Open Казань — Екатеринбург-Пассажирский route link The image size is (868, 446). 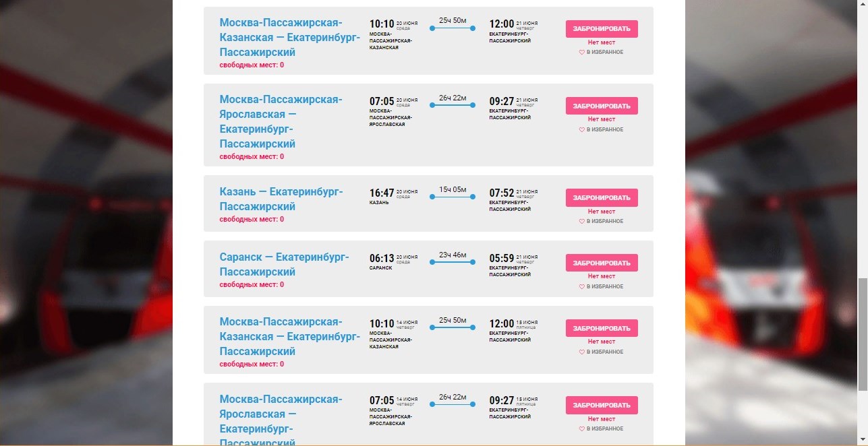[x=281, y=199]
